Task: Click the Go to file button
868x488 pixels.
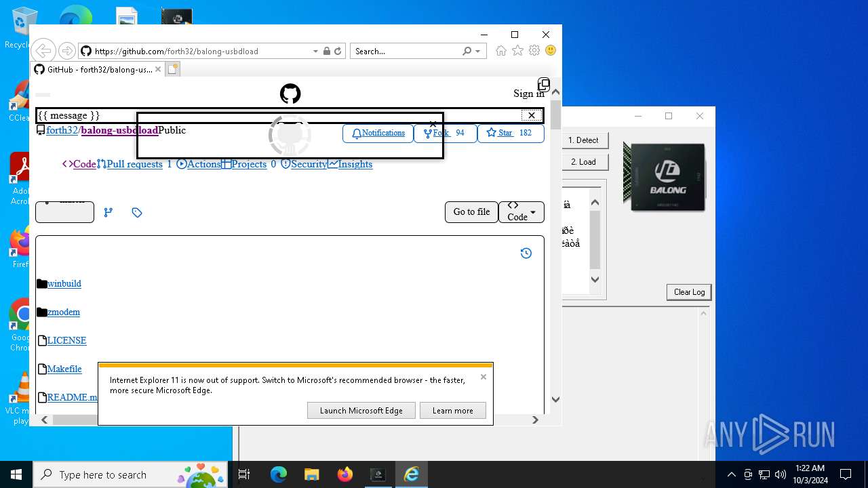Action: click(x=471, y=211)
